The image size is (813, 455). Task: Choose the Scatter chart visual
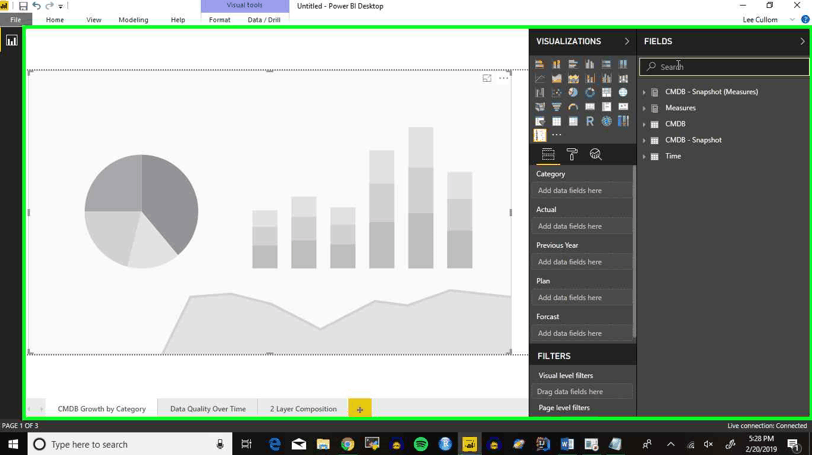556,93
